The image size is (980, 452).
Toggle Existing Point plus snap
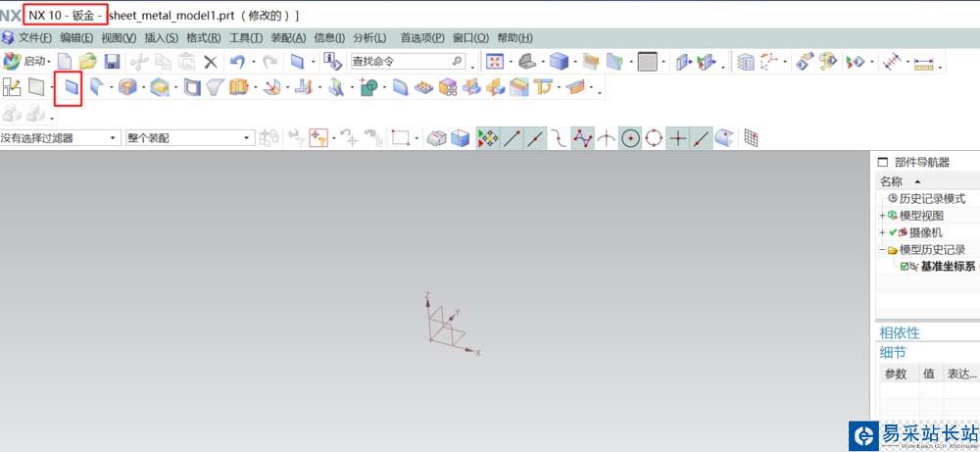677,137
